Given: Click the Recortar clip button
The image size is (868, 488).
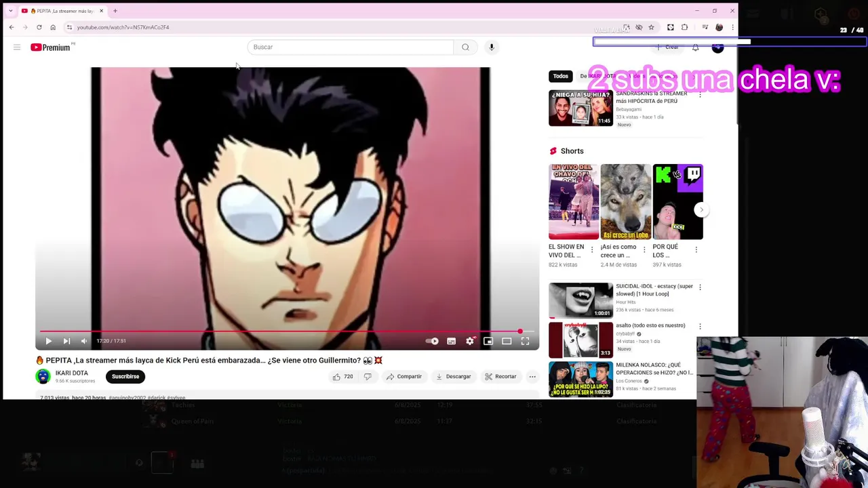Looking at the screenshot, I should click(x=500, y=376).
